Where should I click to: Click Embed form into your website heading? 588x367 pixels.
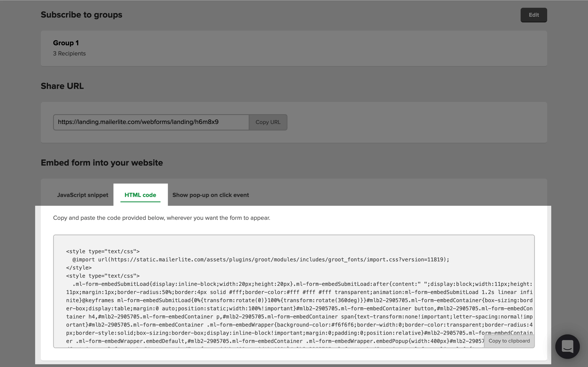pos(101,163)
